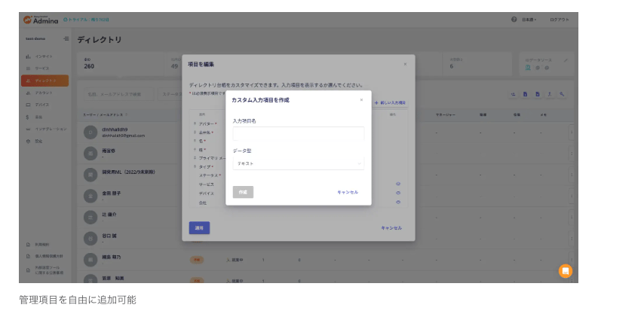Click ログアウト in the top bar
644x317 pixels.
560,20
